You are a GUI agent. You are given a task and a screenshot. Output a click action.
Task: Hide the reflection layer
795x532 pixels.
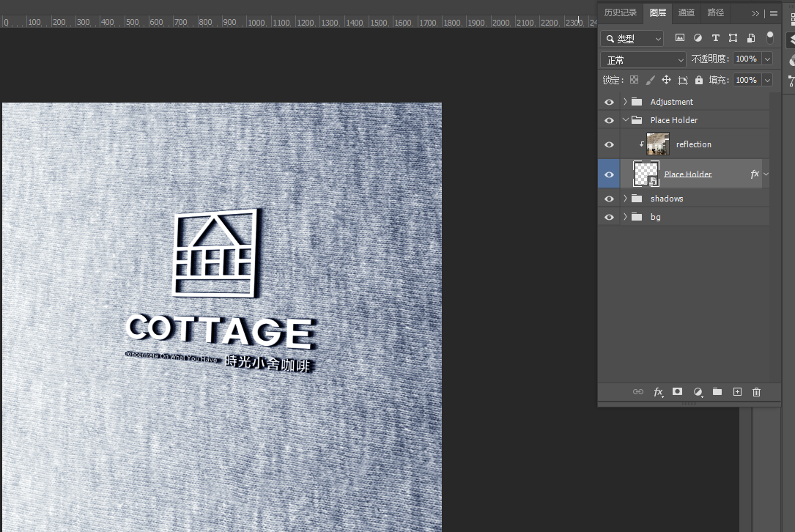[x=609, y=144]
